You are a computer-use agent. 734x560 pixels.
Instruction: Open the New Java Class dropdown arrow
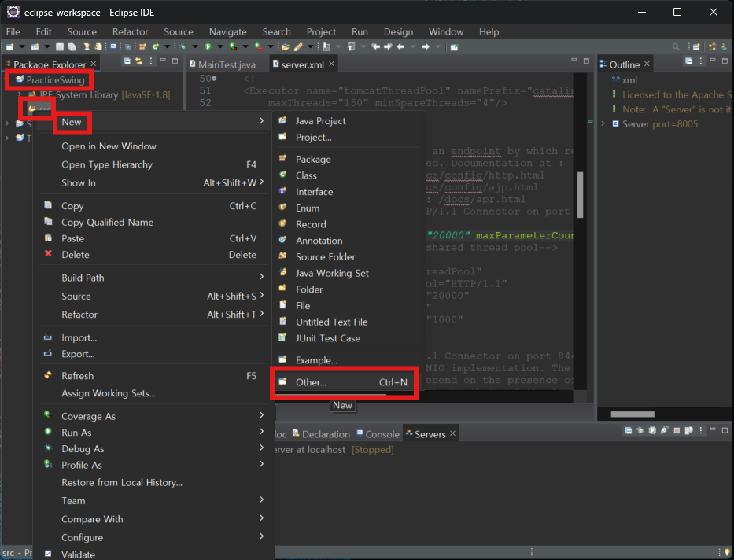click(167, 46)
